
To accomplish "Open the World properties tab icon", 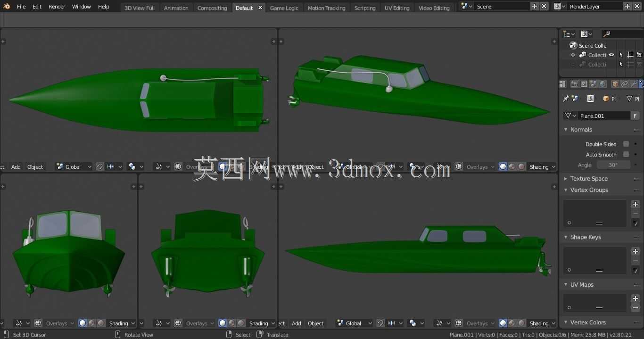I will 603,84.
